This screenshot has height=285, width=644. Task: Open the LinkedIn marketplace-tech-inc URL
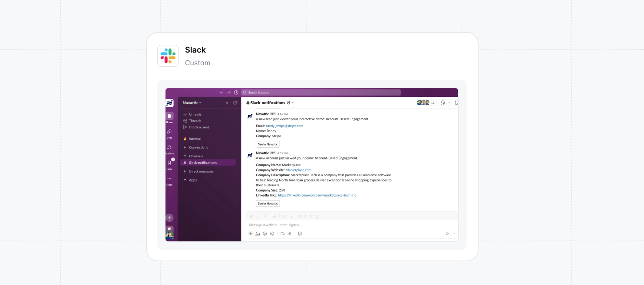pyautogui.click(x=317, y=195)
